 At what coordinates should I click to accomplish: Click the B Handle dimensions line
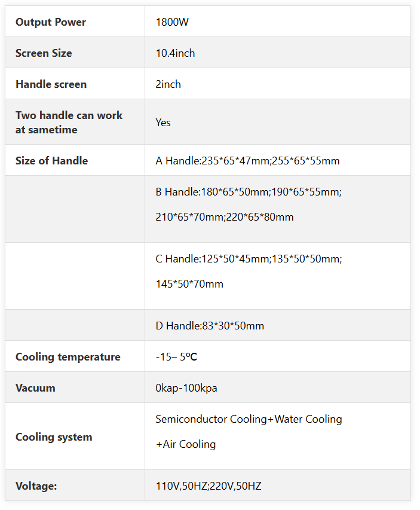coord(249,192)
